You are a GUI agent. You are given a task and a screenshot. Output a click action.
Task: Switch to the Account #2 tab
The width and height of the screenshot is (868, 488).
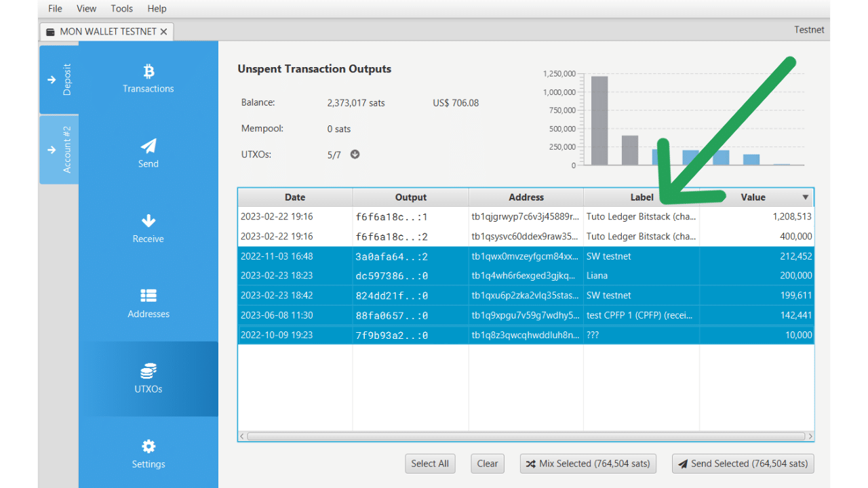coord(59,149)
